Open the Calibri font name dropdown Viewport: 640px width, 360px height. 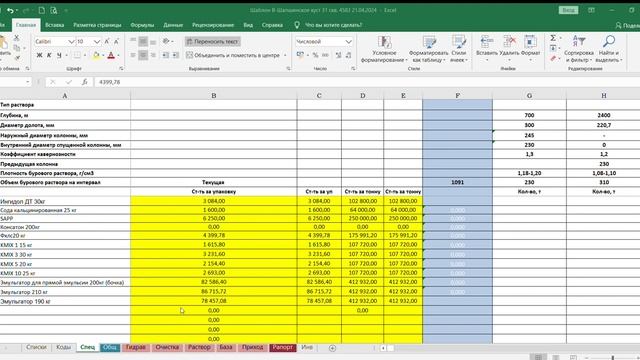71,42
